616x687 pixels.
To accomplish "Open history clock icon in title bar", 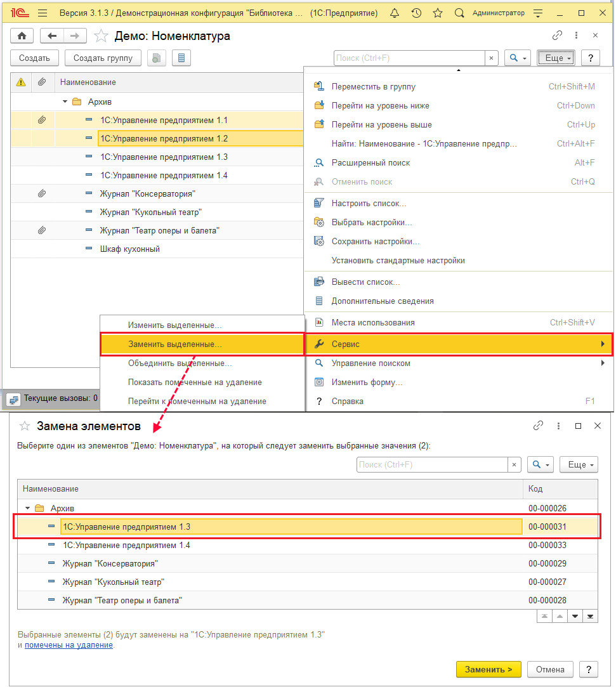I will (x=416, y=13).
